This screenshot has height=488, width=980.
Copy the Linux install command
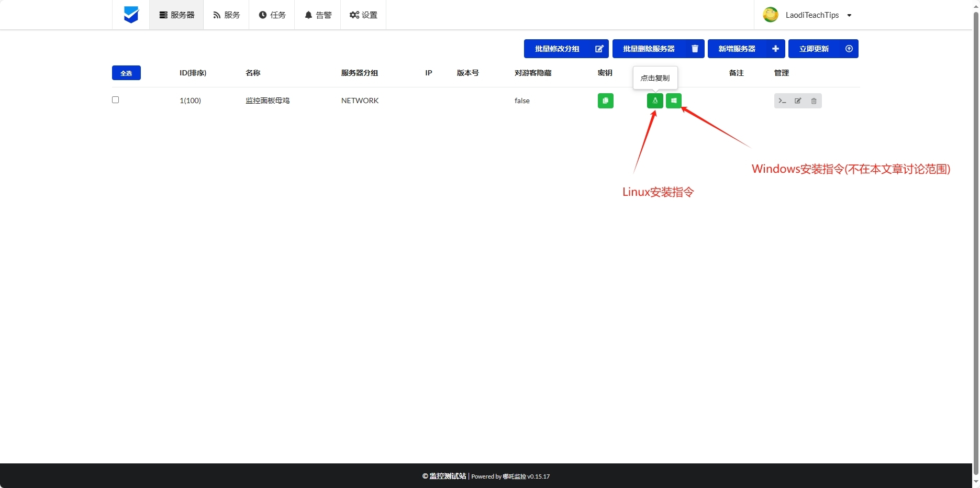(655, 101)
